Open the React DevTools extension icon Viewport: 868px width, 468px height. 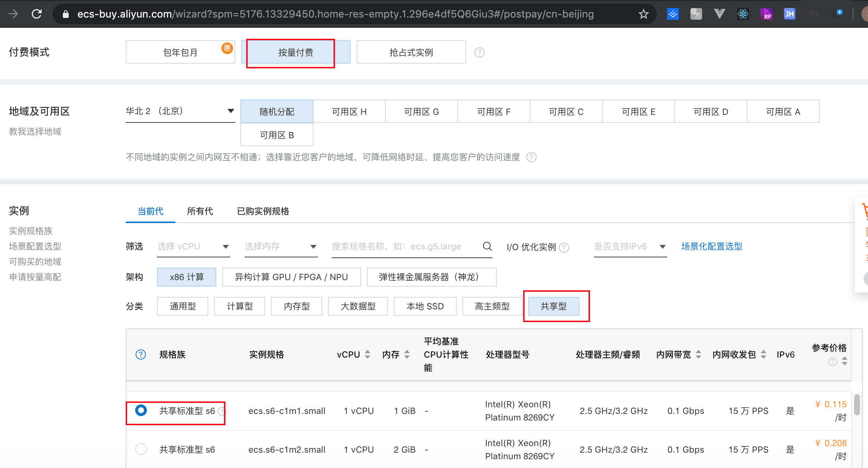[743, 14]
